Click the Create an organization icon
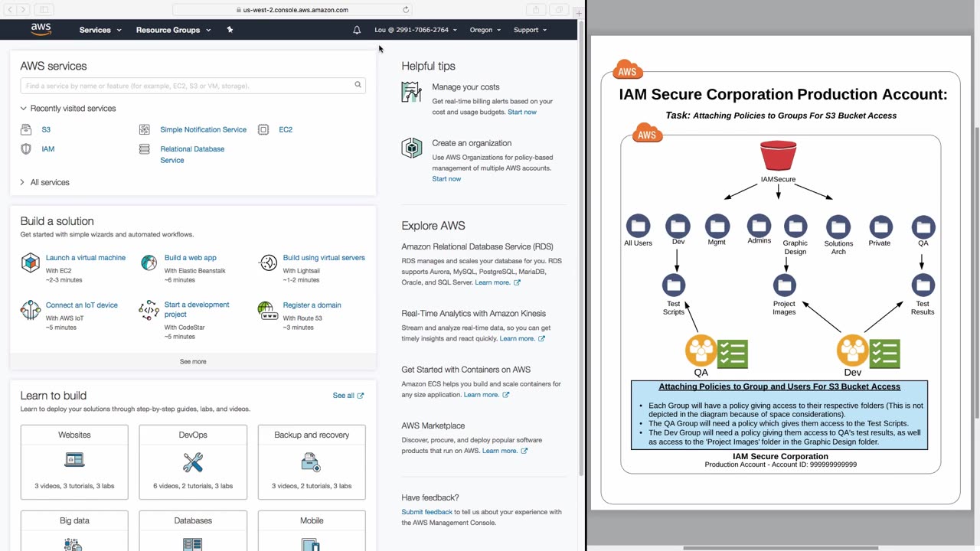 pyautogui.click(x=411, y=148)
